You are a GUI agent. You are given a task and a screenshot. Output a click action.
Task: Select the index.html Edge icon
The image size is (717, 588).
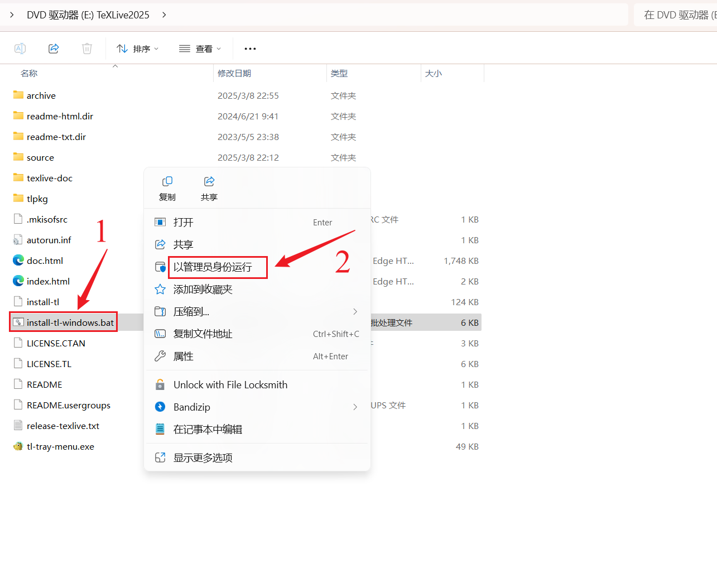pos(18,281)
